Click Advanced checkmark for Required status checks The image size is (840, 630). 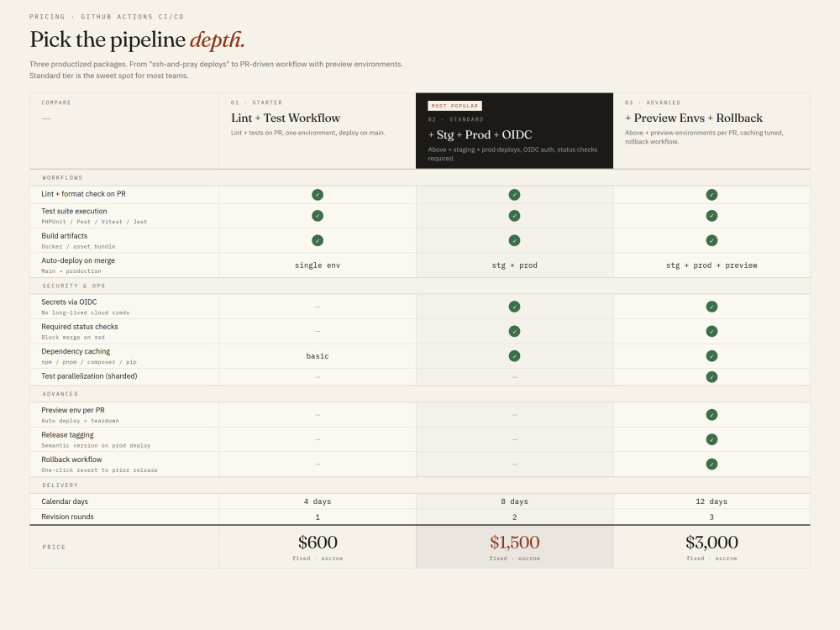click(x=711, y=331)
